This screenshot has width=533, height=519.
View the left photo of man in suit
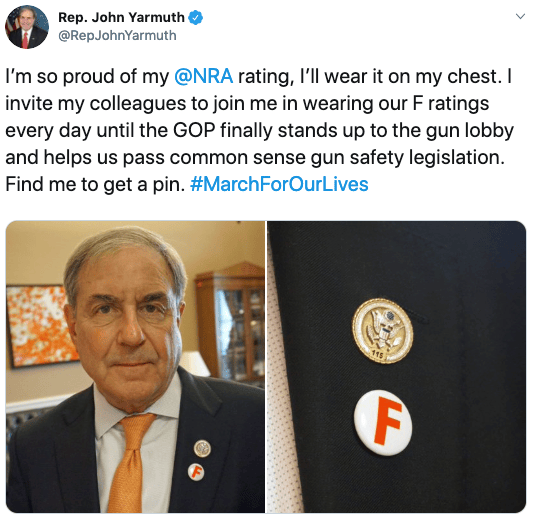[x=135, y=367]
